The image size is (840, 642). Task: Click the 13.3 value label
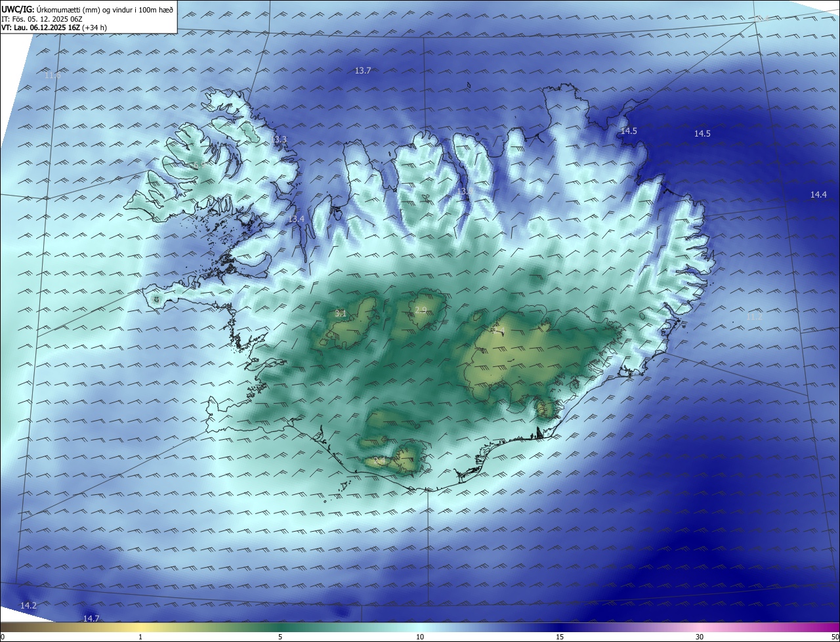click(279, 139)
